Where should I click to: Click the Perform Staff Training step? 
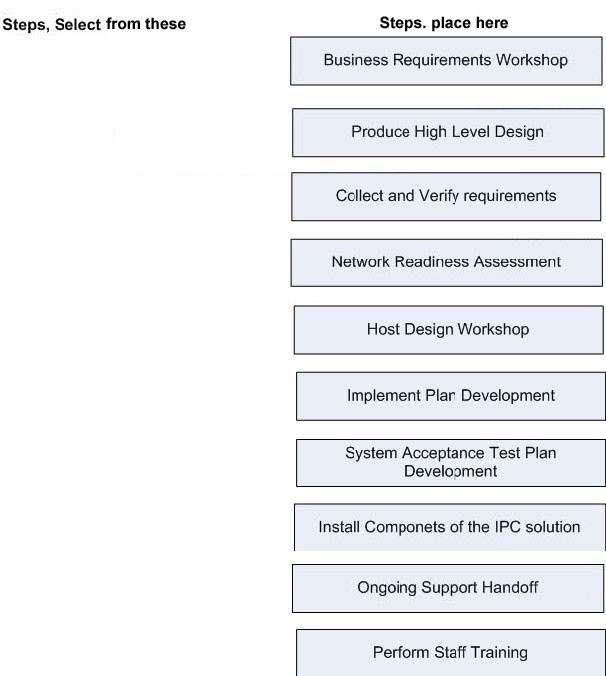coord(450,653)
